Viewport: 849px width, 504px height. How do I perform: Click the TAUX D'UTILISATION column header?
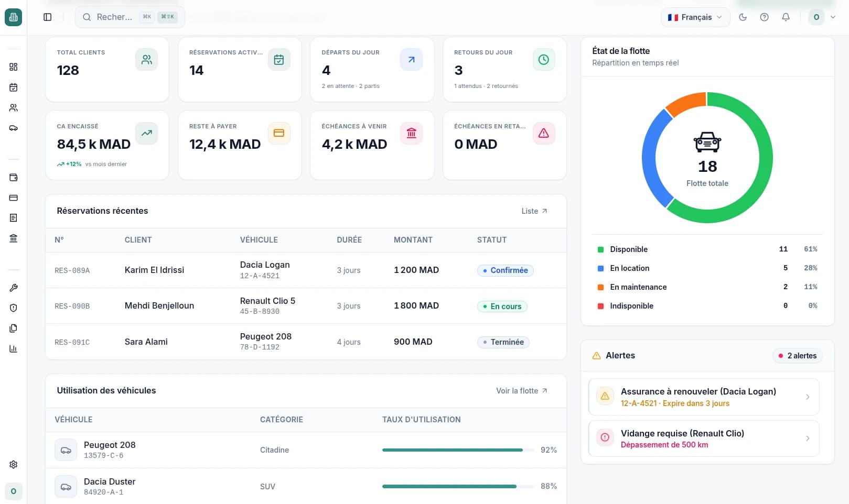(x=422, y=420)
